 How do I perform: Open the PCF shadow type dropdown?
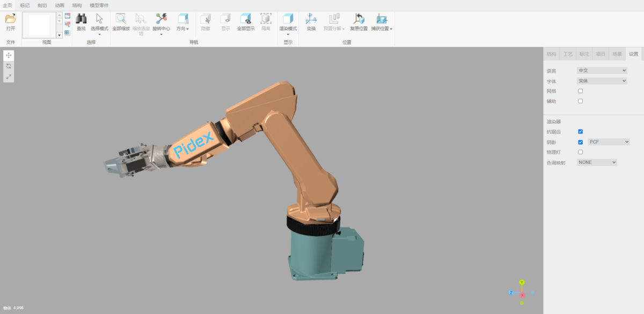point(608,142)
